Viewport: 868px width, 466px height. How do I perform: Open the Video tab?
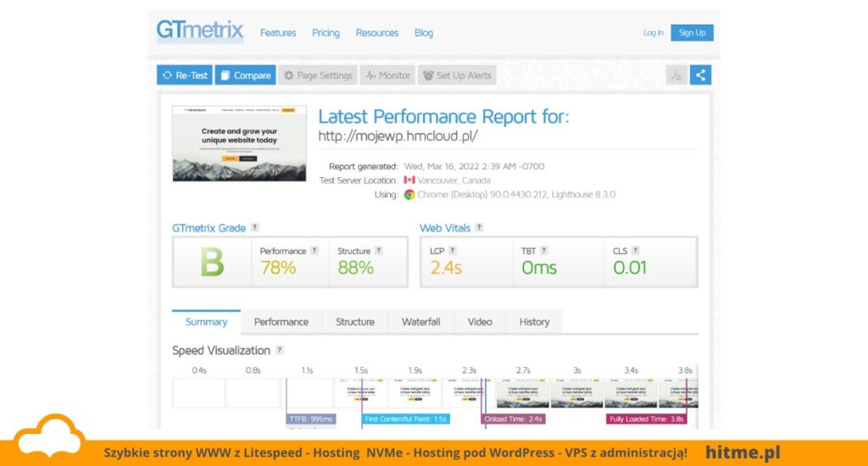point(480,322)
